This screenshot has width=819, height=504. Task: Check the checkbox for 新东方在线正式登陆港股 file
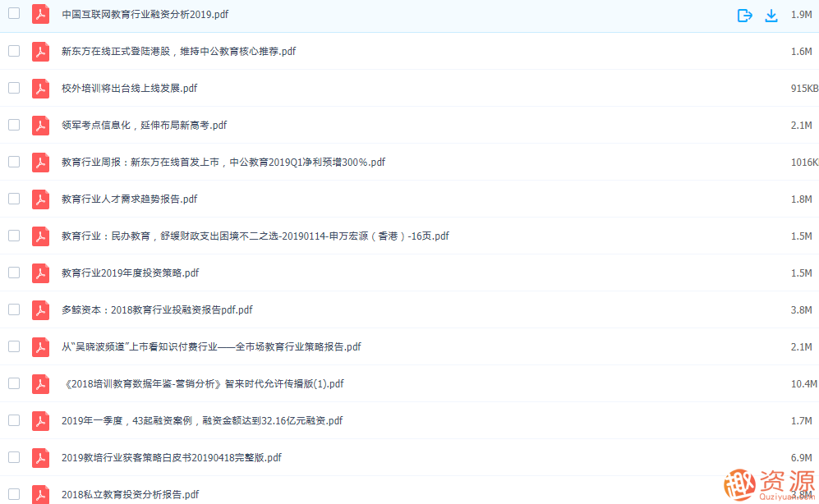pos(13,51)
